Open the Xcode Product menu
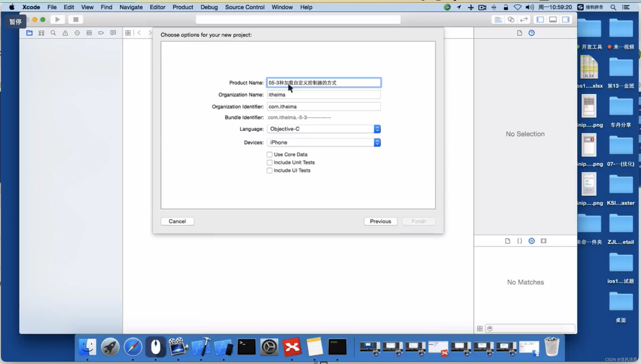The width and height of the screenshot is (641, 364). (182, 7)
